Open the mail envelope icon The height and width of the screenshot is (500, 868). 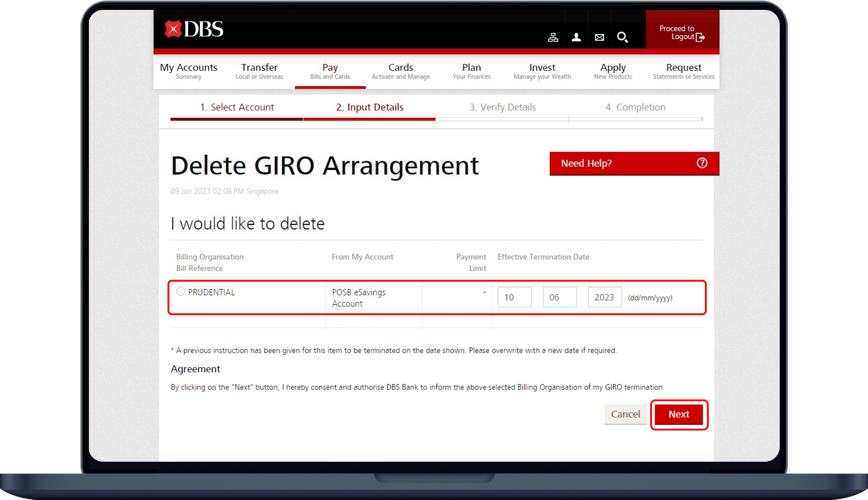click(x=599, y=37)
